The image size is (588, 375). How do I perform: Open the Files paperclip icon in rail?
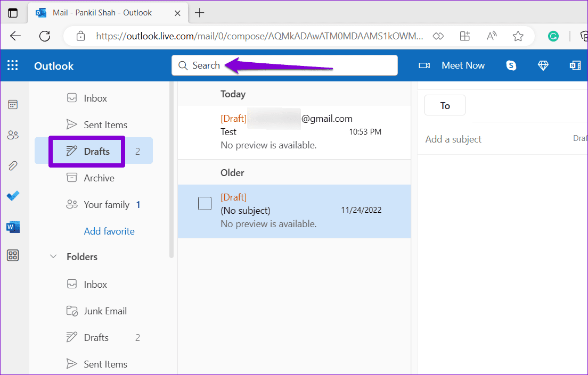coord(13,165)
